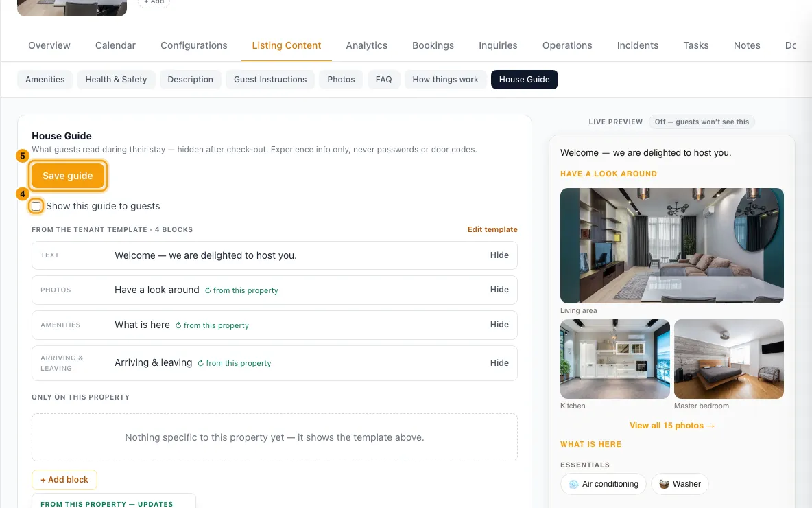
Task: Open the Master bedroom preview photo
Action: (x=728, y=359)
